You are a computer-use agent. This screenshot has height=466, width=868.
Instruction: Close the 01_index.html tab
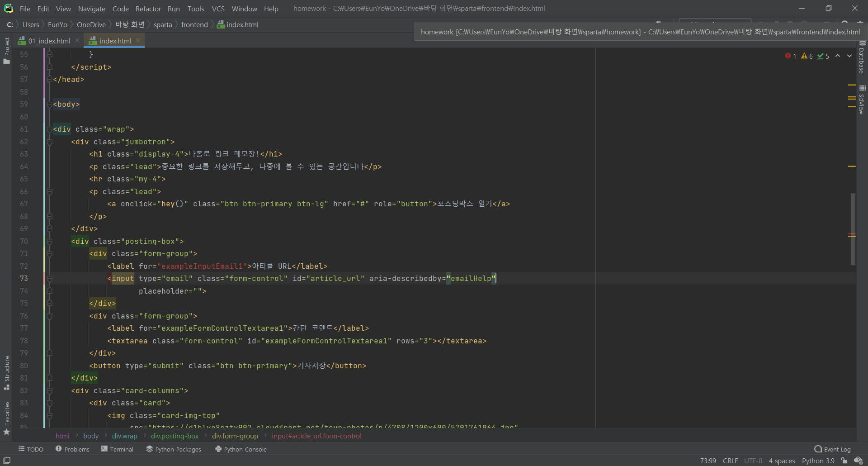coord(77,40)
